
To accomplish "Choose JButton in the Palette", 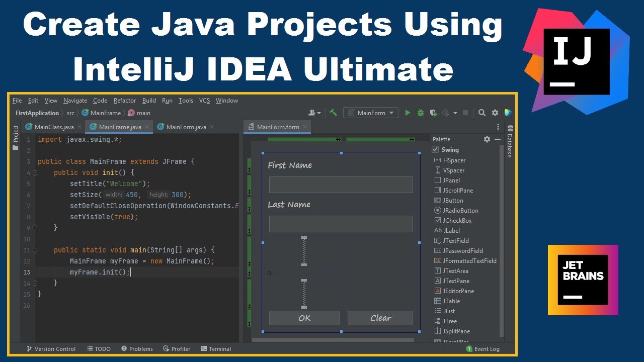I will [x=448, y=201].
